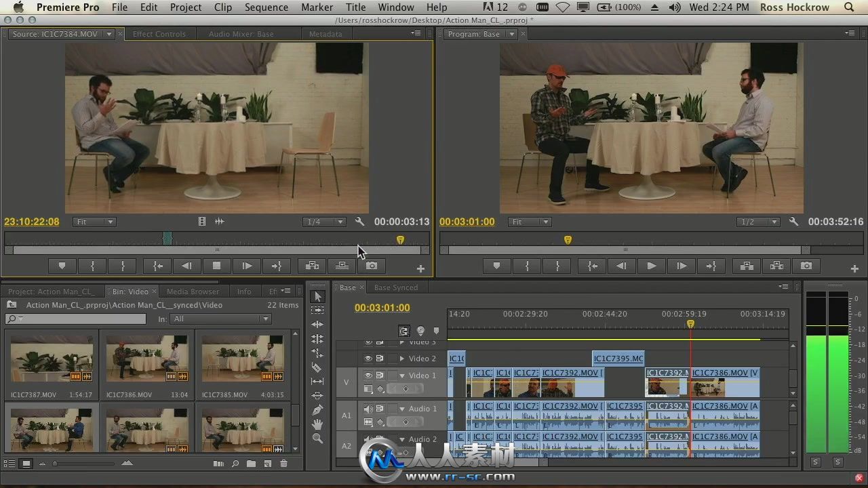Mark In point in Source monitor
The image size is (868, 488).
[92, 266]
